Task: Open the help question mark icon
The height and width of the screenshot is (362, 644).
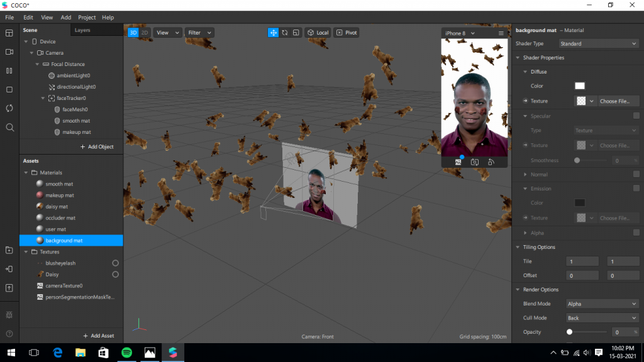Action: point(9,334)
